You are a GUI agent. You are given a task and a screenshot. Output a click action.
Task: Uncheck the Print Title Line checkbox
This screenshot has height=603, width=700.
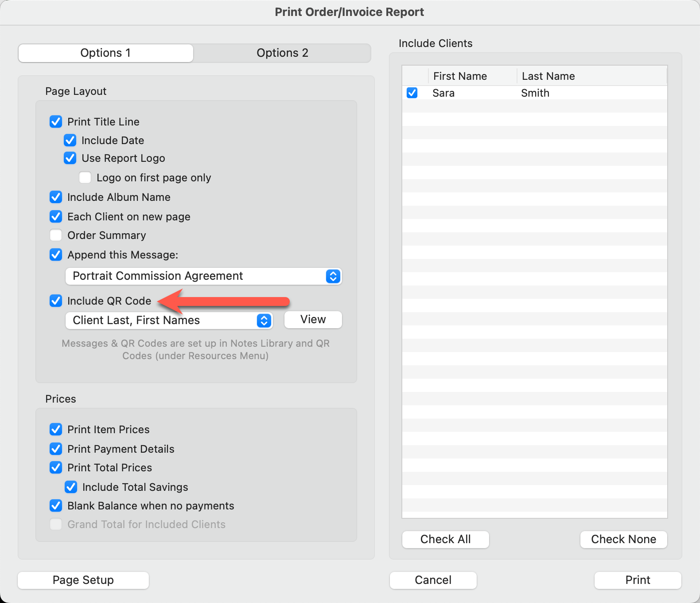[x=56, y=121]
